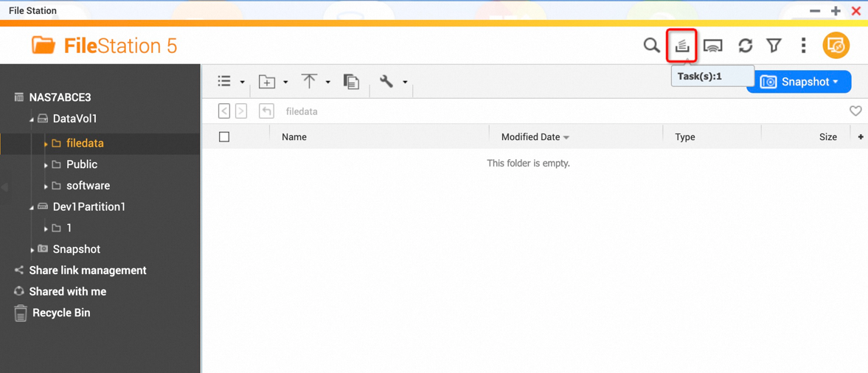
Task: Open the background tasks icon
Action: (x=682, y=46)
